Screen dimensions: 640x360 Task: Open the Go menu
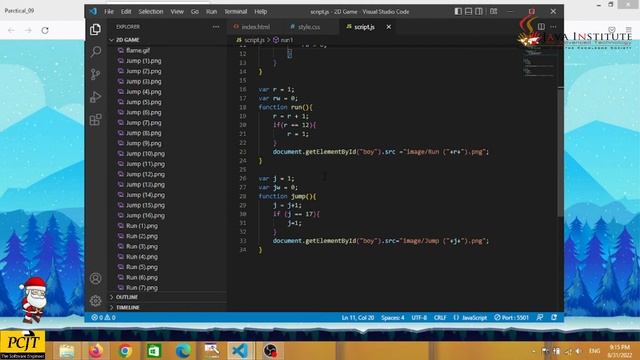point(195,11)
